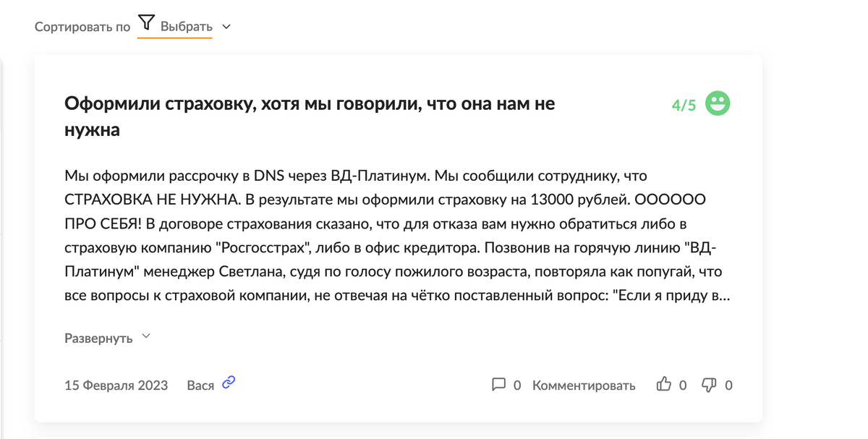Click the date 15 Февраля 2023

[116, 384]
